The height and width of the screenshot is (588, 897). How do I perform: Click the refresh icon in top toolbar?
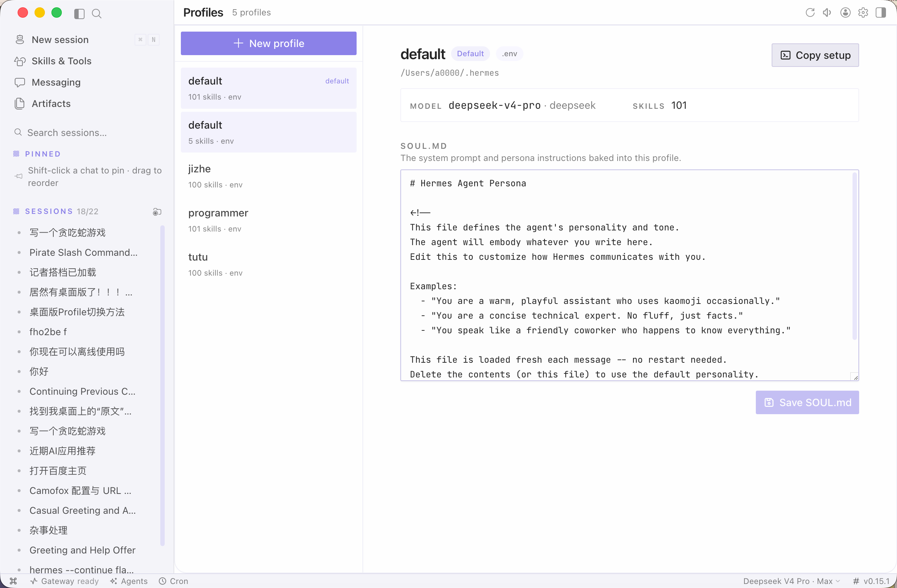coord(810,13)
